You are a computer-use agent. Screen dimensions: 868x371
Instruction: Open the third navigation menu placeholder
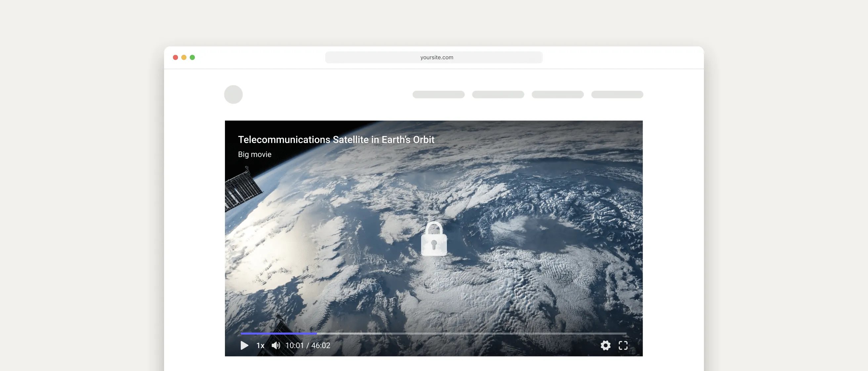[557, 94]
